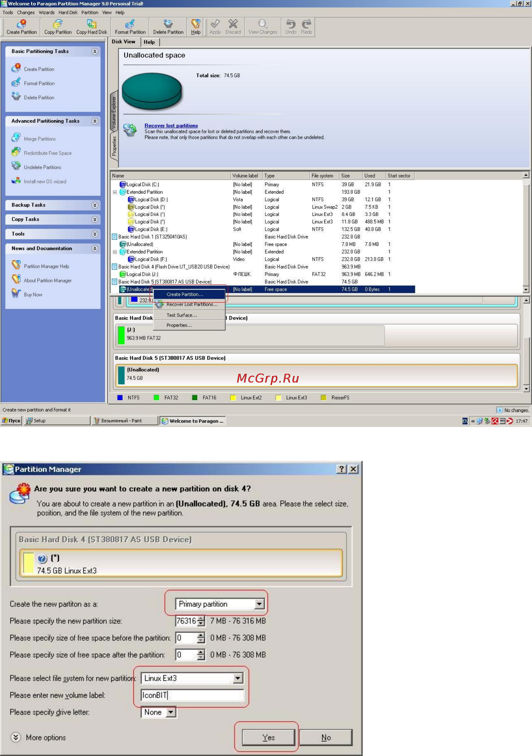
Task: Click free space before the partition field
Action: (x=186, y=638)
